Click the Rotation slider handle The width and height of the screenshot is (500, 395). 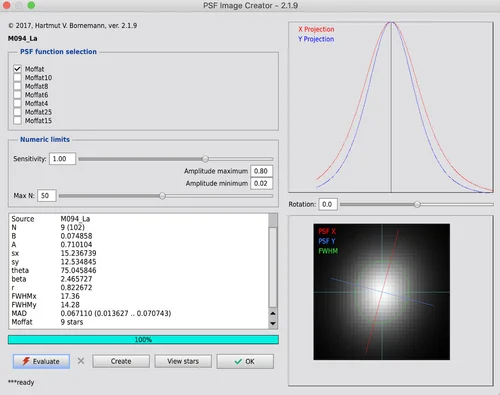(417, 204)
